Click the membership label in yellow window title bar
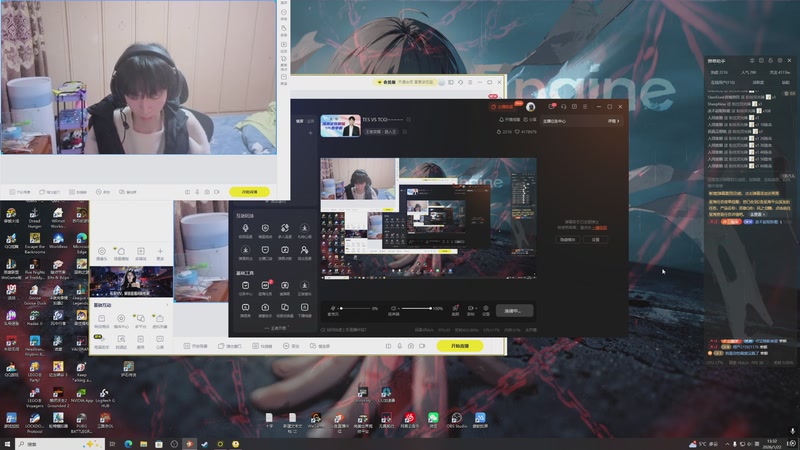800x450 pixels. click(x=387, y=82)
